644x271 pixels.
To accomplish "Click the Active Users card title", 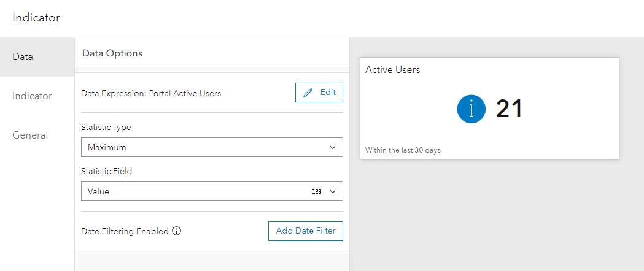I will tap(393, 70).
